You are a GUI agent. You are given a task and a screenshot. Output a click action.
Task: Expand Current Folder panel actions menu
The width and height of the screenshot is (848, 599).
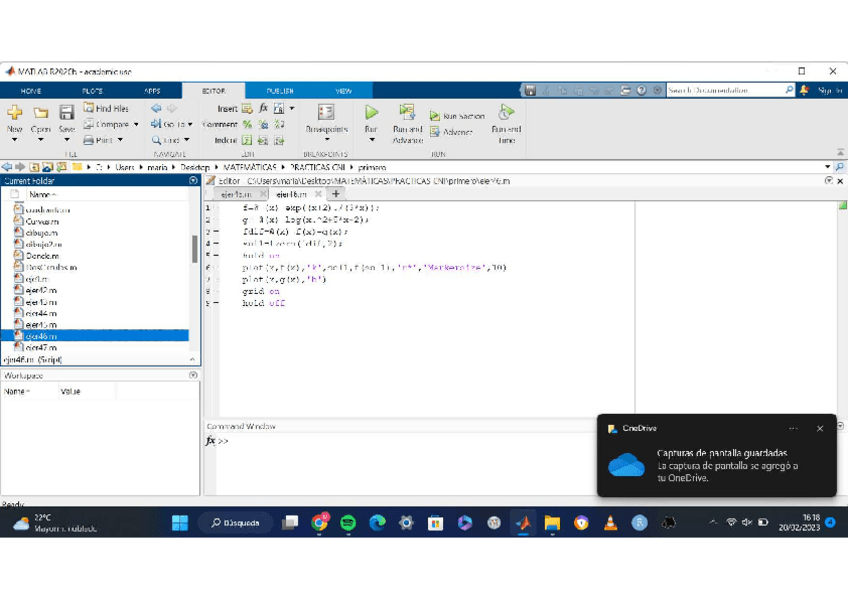pyautogui.click(x=193, y=181)
